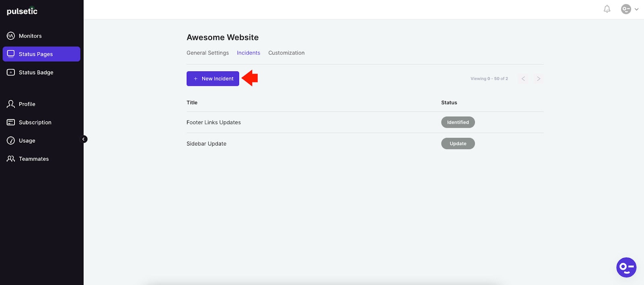Open the support chat widget
This screenshot has height=285, width=644.
[x=626, y=267]
